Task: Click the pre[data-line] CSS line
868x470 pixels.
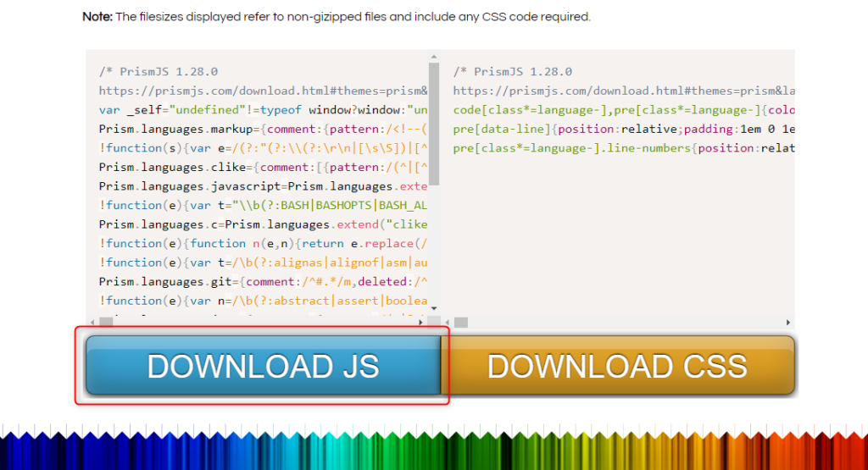Action: (x=624, y=129)
